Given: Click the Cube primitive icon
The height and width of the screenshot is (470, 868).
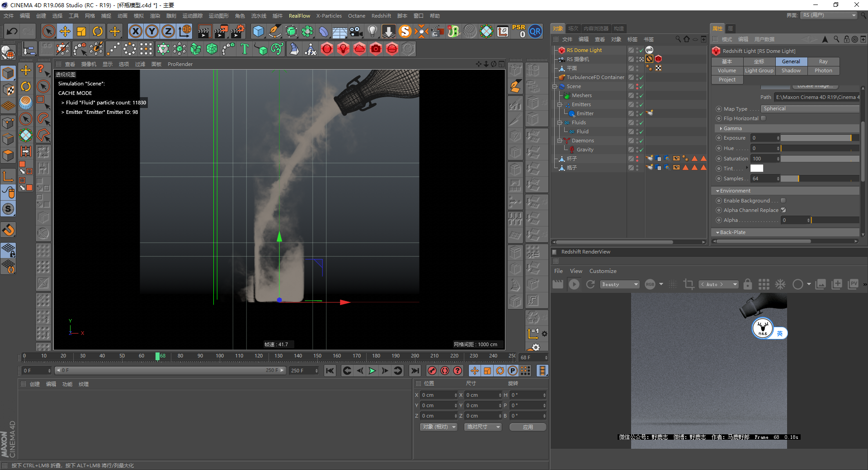Looking at the screenshot, I should (x=258, y=31).
